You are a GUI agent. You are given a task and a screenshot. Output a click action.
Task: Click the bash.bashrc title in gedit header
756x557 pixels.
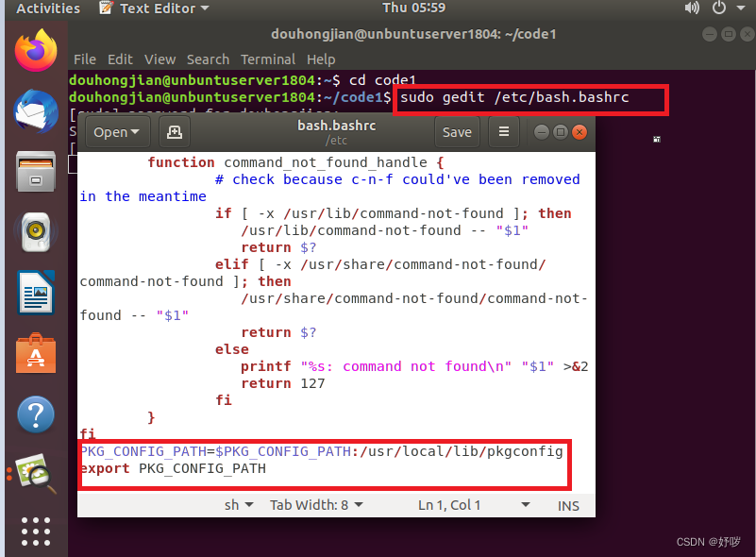coord(337,126)
